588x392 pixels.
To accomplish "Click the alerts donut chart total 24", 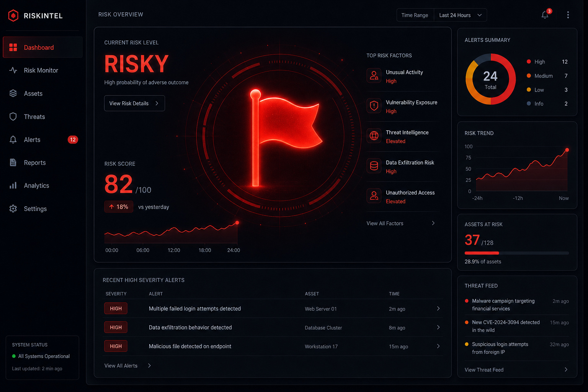I will point(490,79).
